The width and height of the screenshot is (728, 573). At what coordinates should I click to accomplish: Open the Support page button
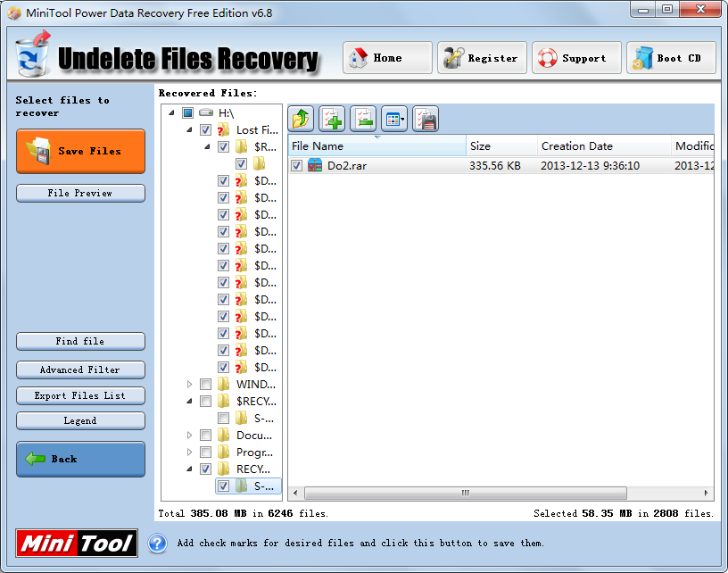point(576,58)
